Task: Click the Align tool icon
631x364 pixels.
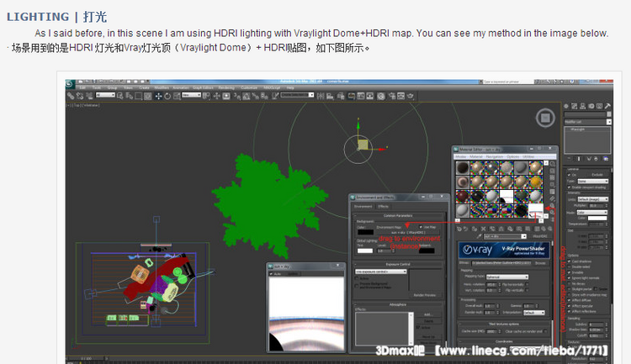Action: (x=330, y=96)
